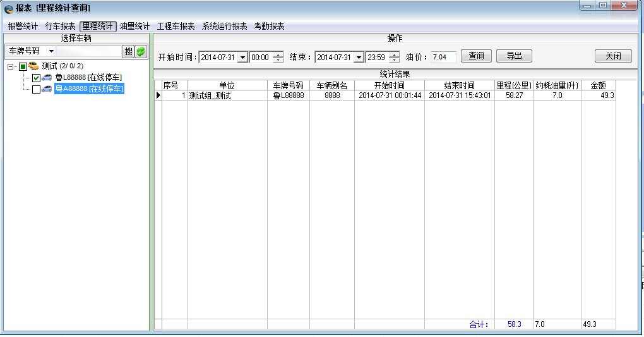Click the 搜 search button
The width and height of the screenshot is (644, 337).
click(x=128, y=51)
